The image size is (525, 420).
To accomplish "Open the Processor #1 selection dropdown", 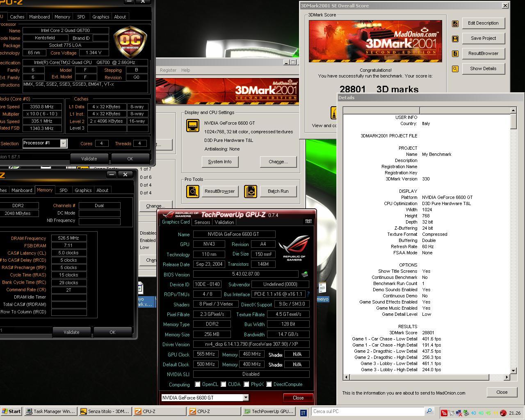I will [x=63, y=143].
